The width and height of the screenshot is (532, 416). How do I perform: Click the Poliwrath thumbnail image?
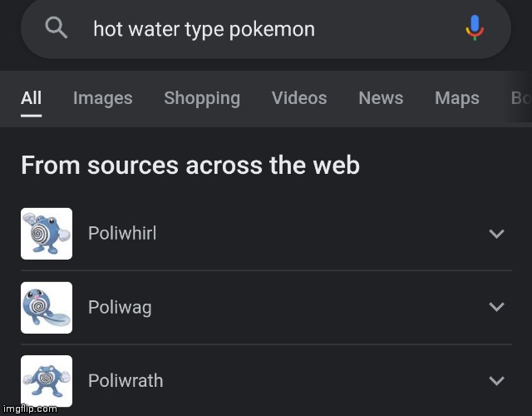tap(47, 381)
